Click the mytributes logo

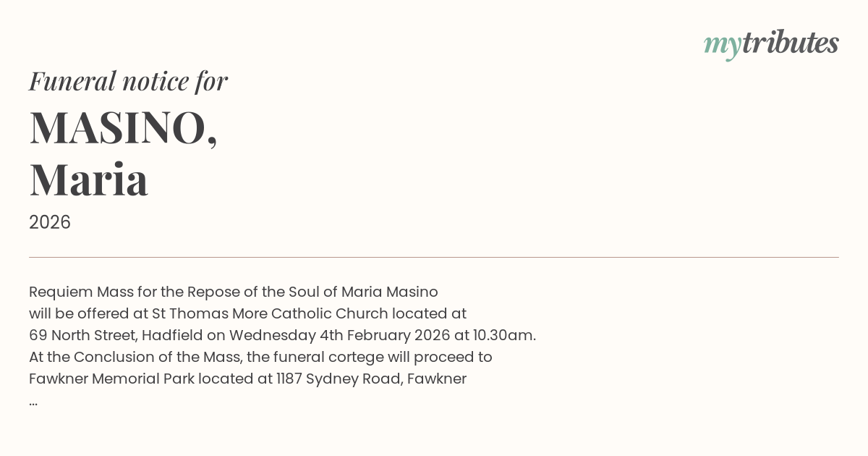[771, 43]
